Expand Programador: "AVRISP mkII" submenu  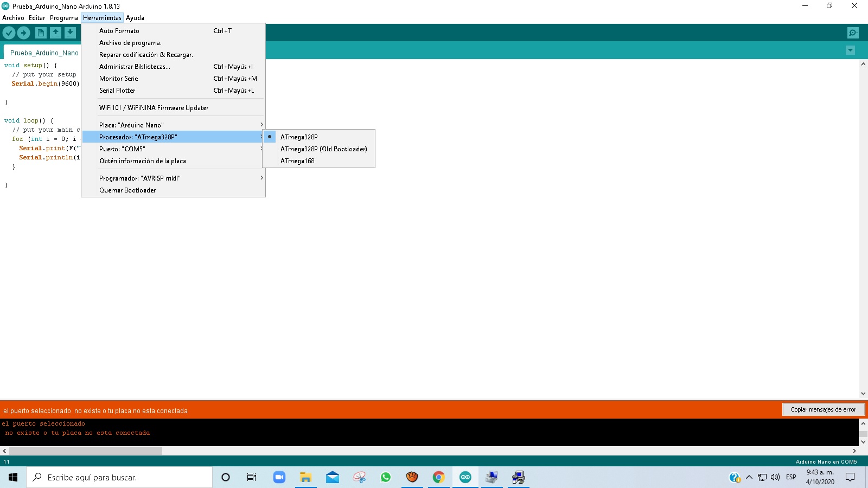(x=173, y=178)
